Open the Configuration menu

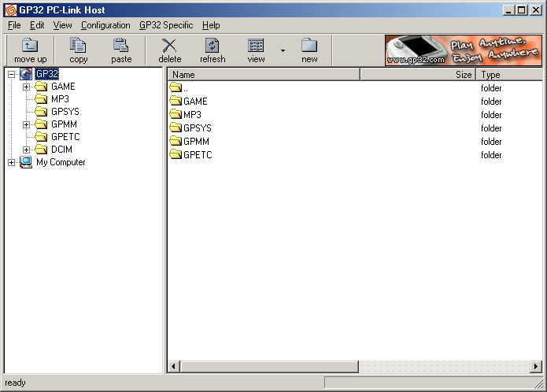(105, 25)
